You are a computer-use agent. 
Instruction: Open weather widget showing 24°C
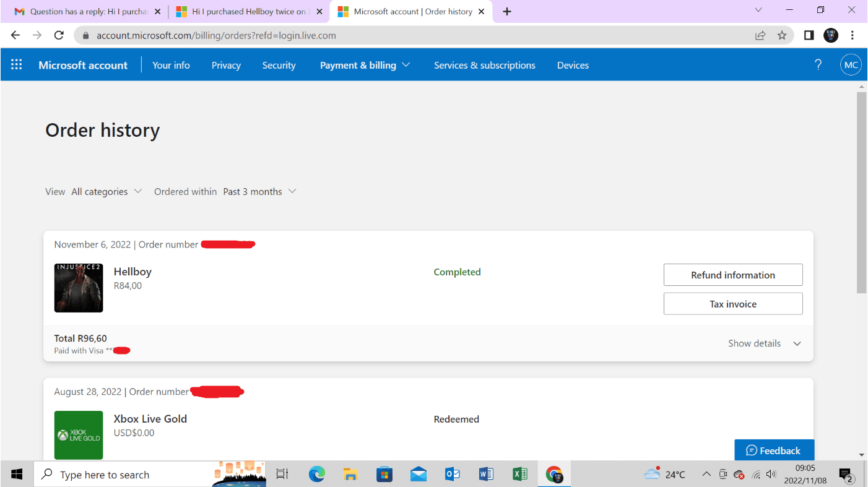click(x=664, y=474)
